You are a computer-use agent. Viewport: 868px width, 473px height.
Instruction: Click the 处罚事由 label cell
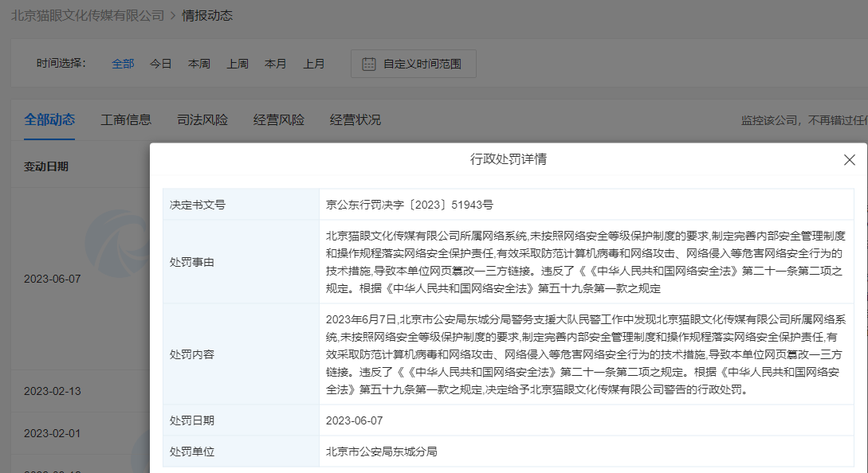click(241, 262)
